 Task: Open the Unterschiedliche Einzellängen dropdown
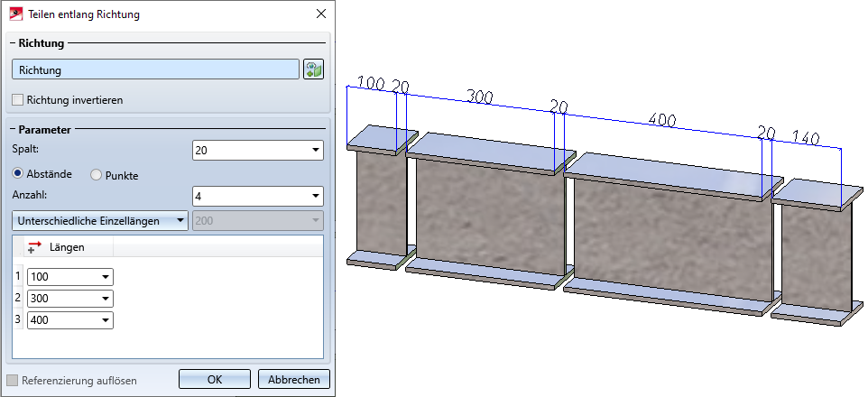coord(99,220)
